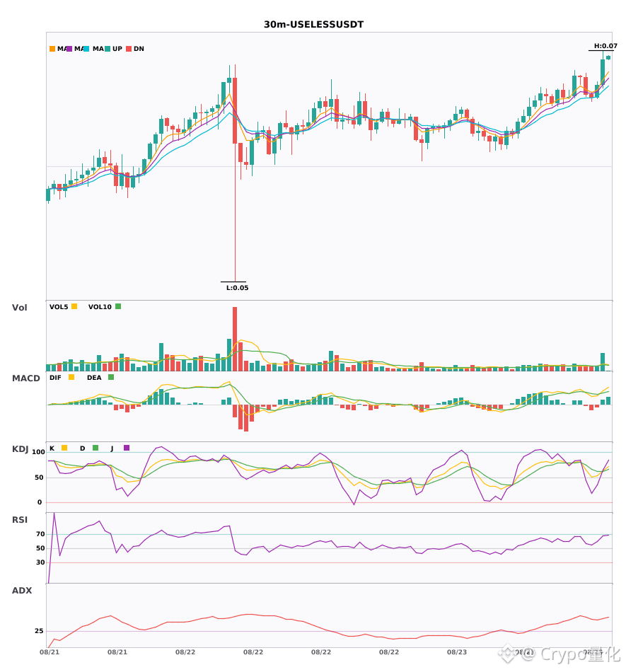Toggle the purple J line swatch
626x672 pixels.
click(x=127, y=448)
